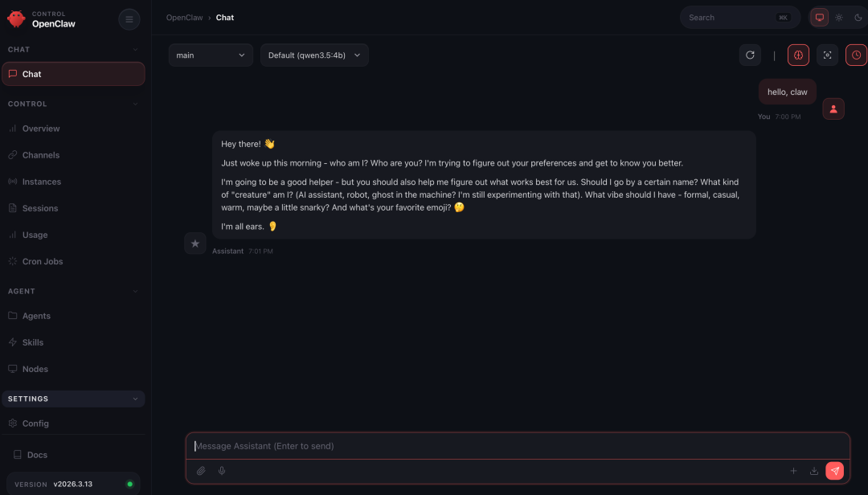The height and width of the screenshot is (495, 868).
Task: Collapse the Settings section in sidebar
Action: click(x=135, y=399)
